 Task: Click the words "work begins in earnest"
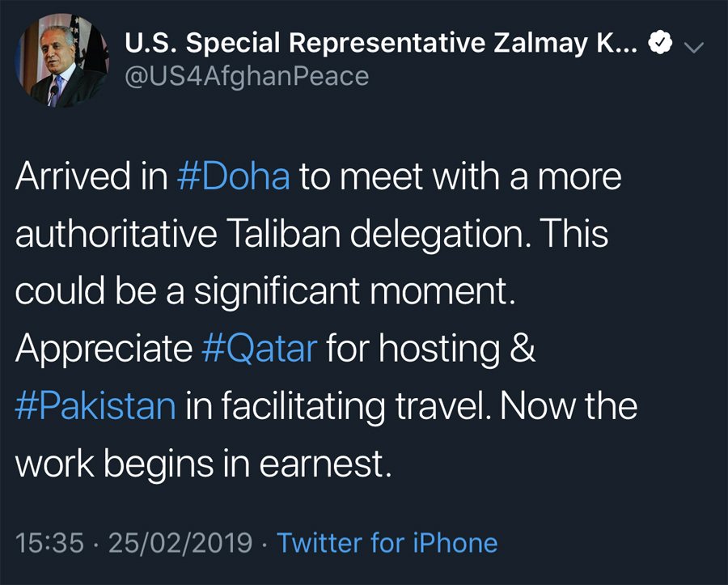tap(203, 463)
